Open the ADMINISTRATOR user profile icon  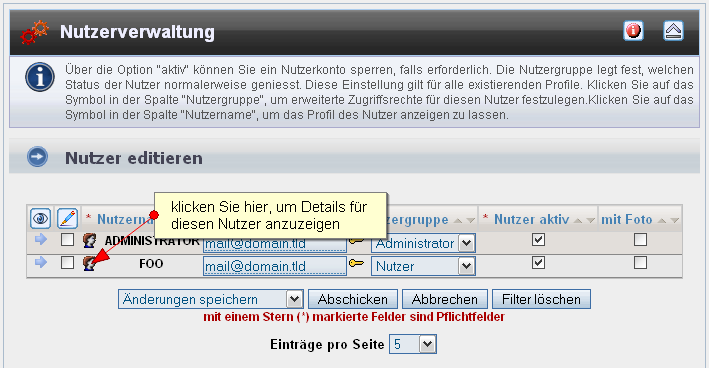[90, 241]
